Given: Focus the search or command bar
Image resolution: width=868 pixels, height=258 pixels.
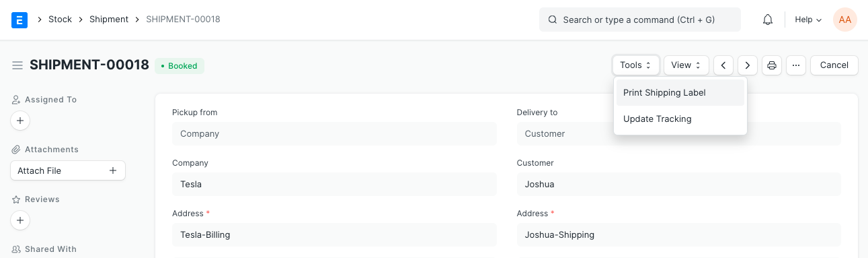Looking at the screenshot, I should (x=640, y=20).
